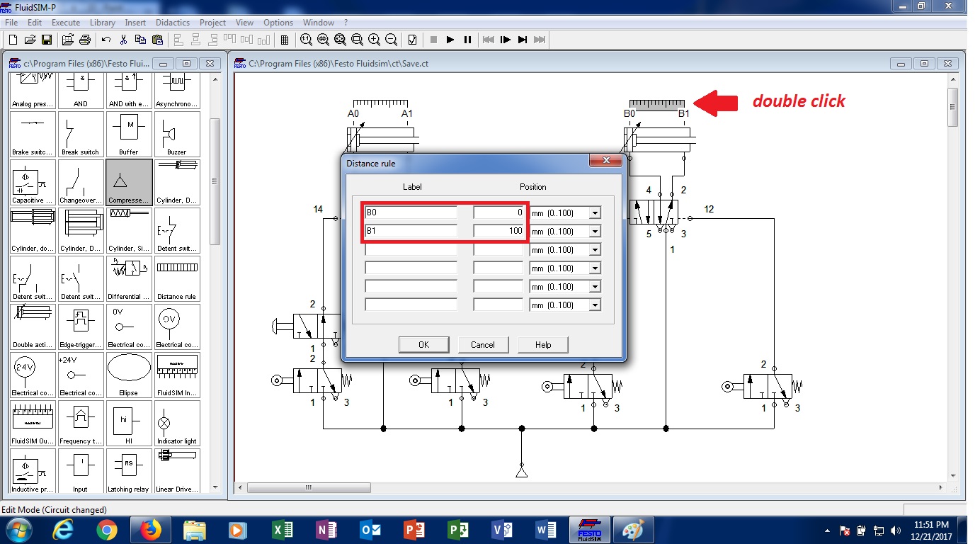
Task: Open the Library menu
Action: coord(103,23)
